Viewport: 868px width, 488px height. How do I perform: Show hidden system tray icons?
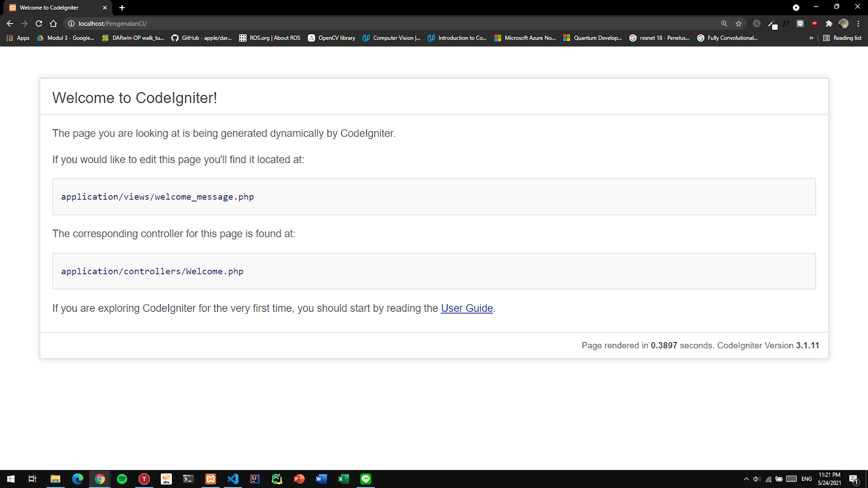click(746, 479)
